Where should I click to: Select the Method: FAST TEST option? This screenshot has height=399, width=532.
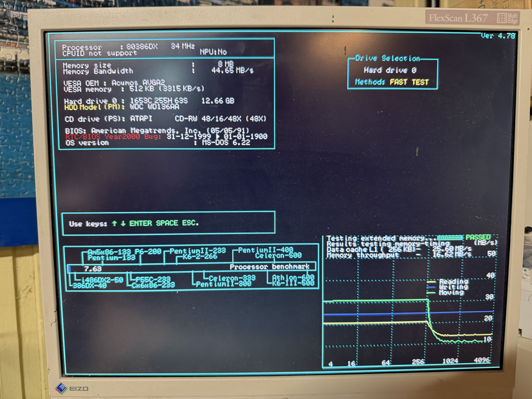click(392, 82)
